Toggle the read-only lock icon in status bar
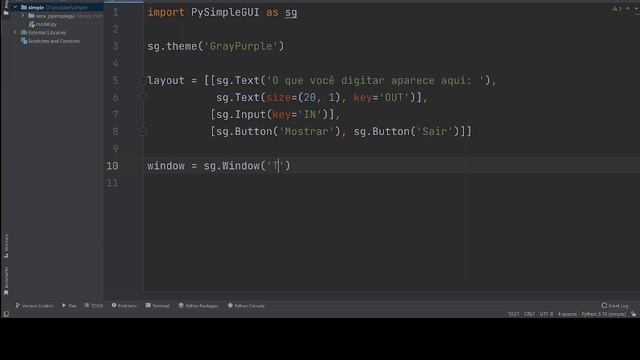The image size is (640, 360). coord(633,314)
